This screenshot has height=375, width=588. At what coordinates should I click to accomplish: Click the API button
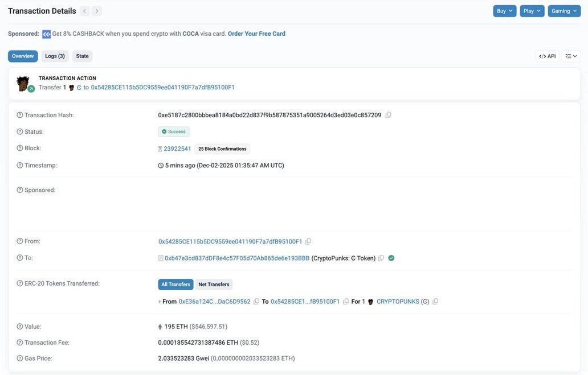click(x=547, y=56)
